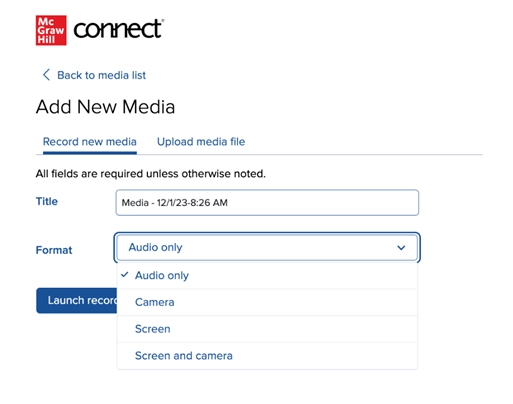
Task: Switch to Record new media tab
Action: (x=90, y=142)
